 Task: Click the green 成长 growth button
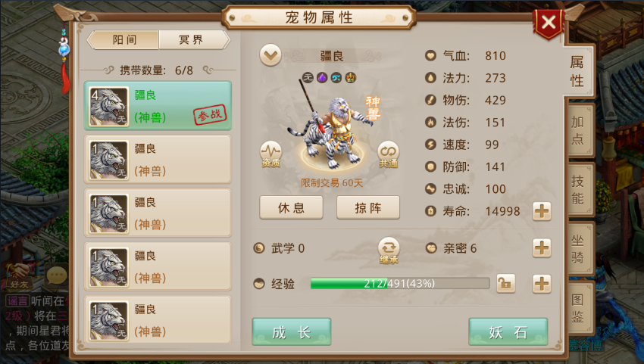[x=291, y=331]
